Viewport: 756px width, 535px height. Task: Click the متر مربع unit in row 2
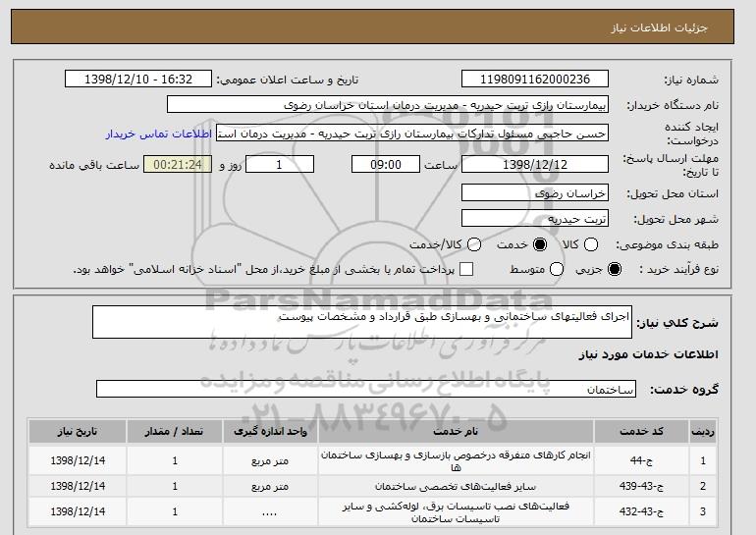coord(270,486)
